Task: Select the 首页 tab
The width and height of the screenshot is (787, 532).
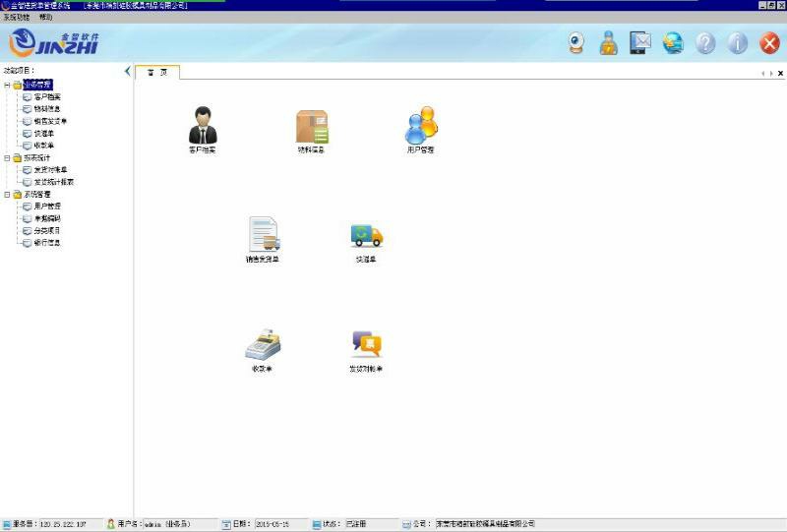Action: click(156, 72)
